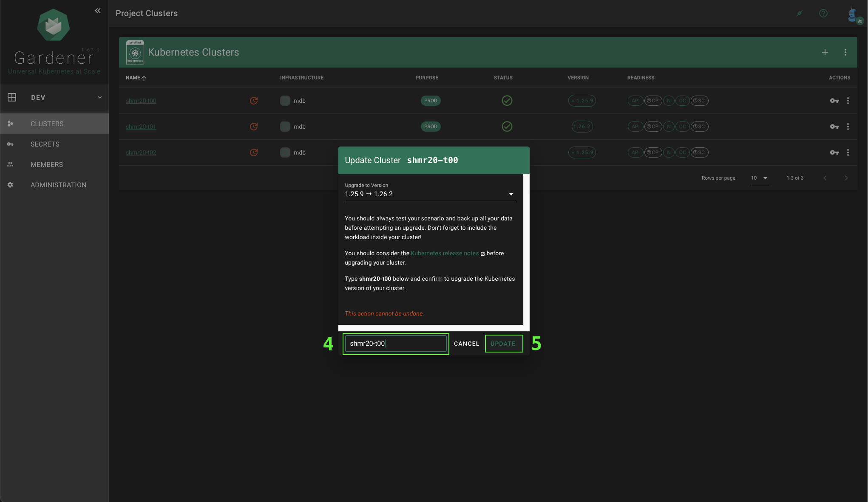868x502 pixels.
Task: Open the Upgrade to Version dropdown
Action: tap(430, 194)
